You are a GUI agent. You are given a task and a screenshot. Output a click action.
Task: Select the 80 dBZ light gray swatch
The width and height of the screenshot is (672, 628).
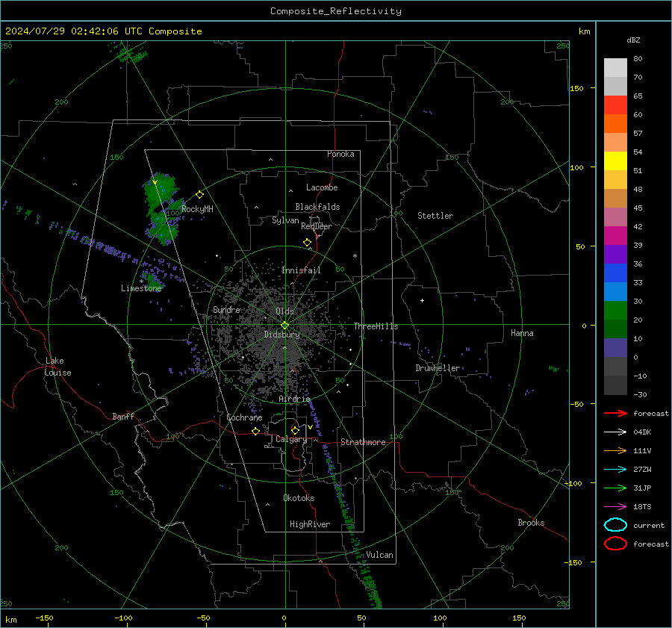pos(615,67)
